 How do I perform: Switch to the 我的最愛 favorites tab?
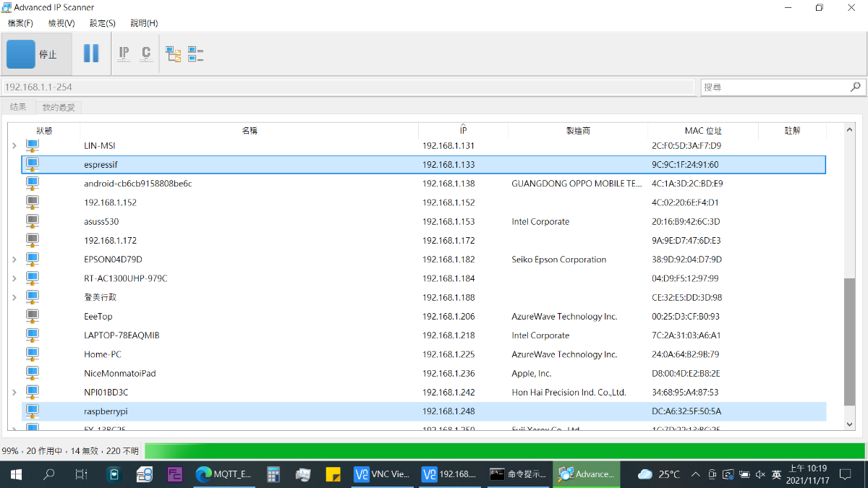(x=59, y=107)
